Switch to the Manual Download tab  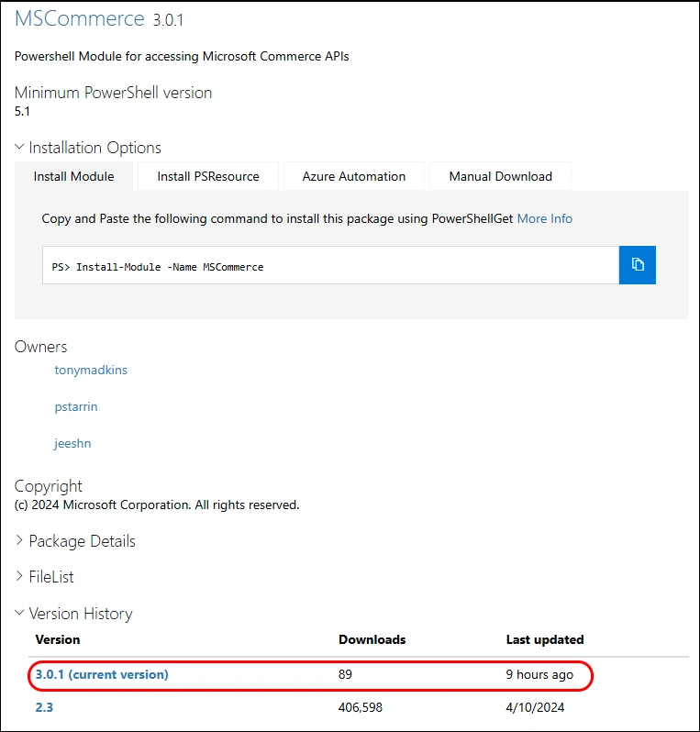tap(501, 176)
